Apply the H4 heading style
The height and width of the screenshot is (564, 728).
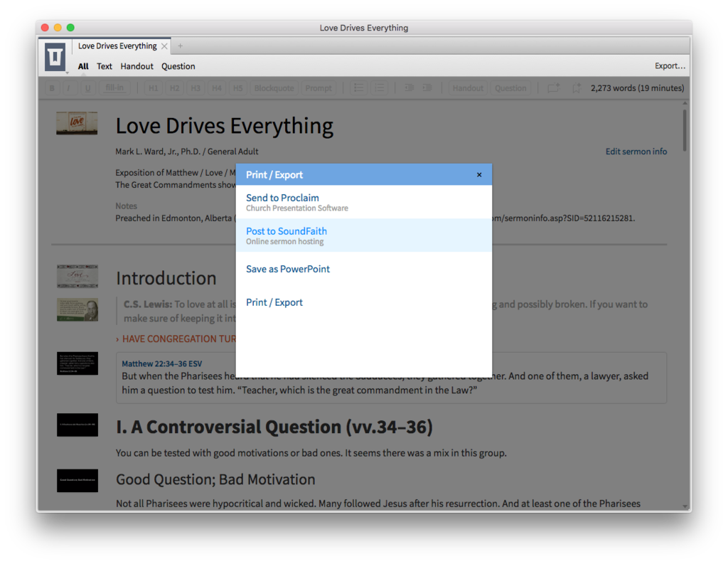(x=217, y=87)
